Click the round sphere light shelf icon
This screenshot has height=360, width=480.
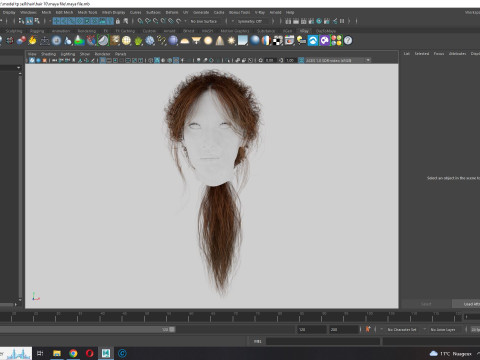pyautogui.click(x=208, y=41)
